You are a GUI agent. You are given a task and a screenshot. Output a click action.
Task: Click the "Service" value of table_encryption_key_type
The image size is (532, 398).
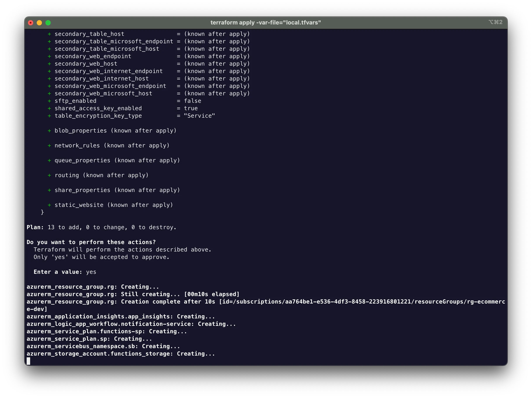(x=199, y=116)
